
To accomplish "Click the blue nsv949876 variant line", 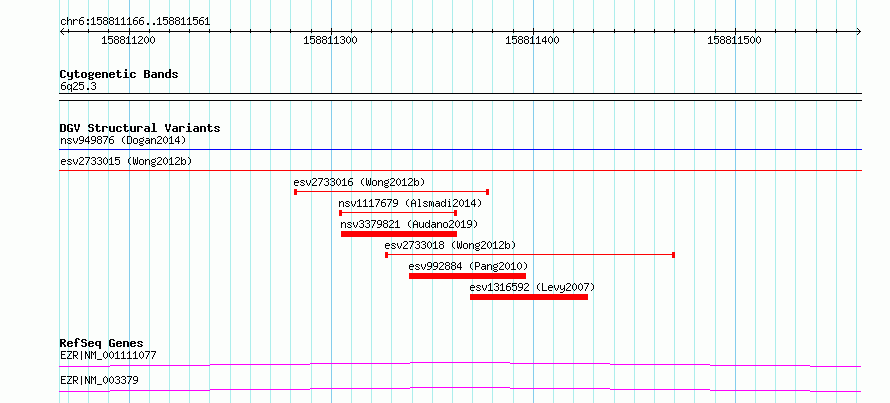I will [x=460, y=150].
